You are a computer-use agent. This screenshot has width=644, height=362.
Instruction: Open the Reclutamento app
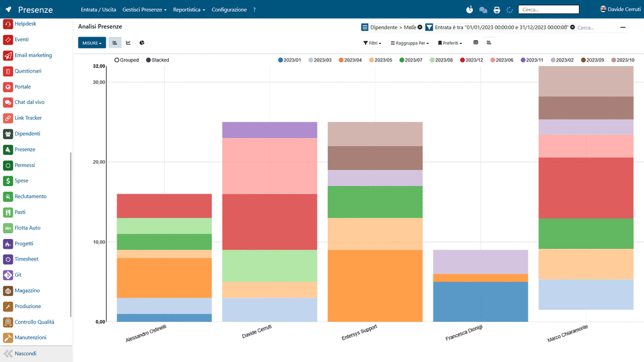(25, 197)
